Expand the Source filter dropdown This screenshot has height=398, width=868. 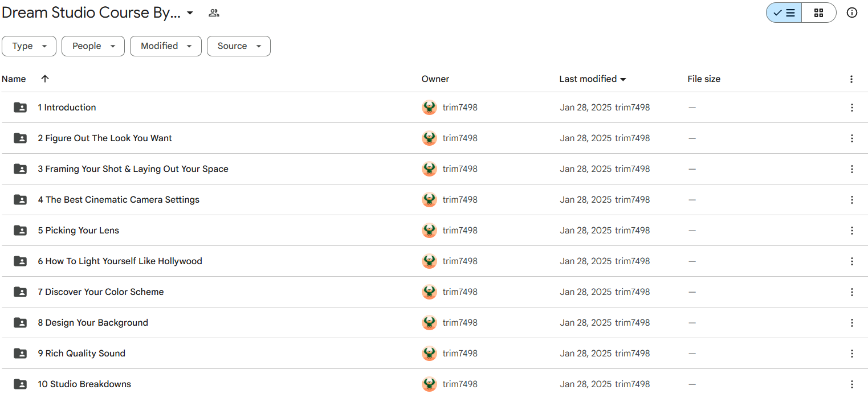tap(238, 46)
